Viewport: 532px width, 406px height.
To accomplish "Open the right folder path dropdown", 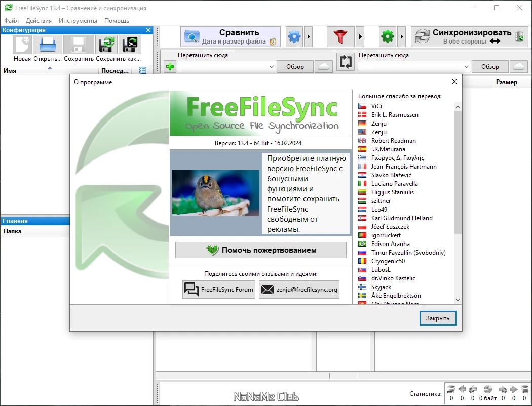I will [x=467, y=67].
